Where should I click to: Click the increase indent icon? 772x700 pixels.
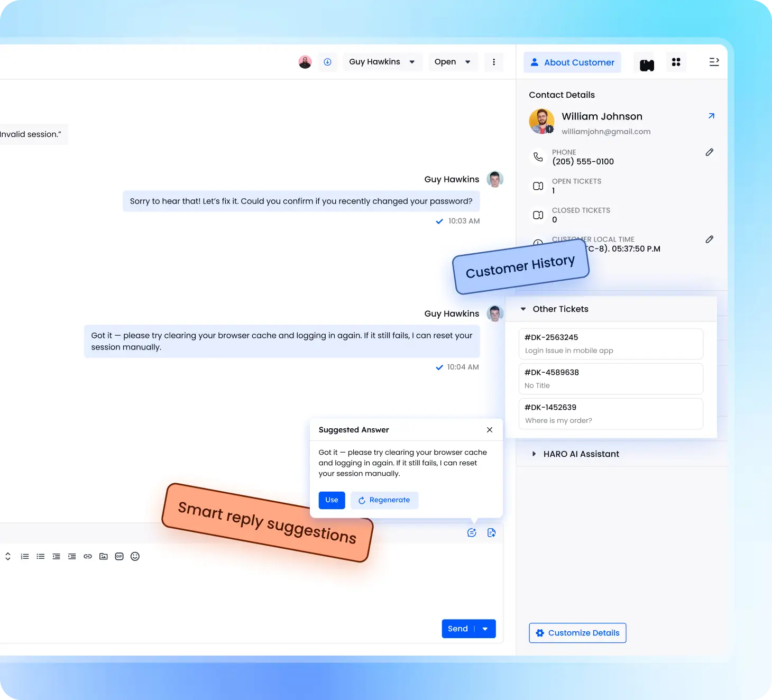pos(72,556)
